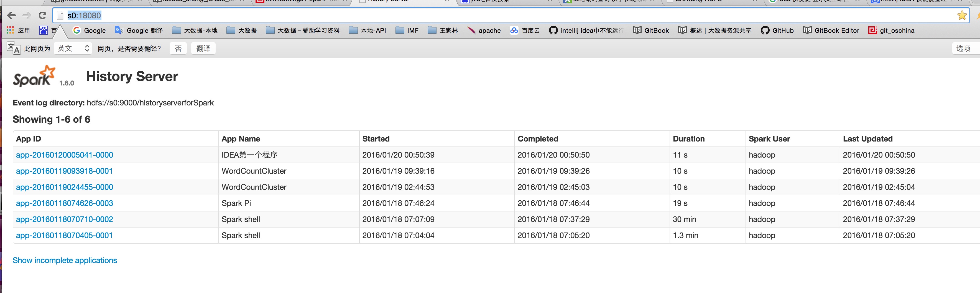Click the bookmark star in address bar
The height and width of the screenshot is (293, 980).
pos(962,16)
